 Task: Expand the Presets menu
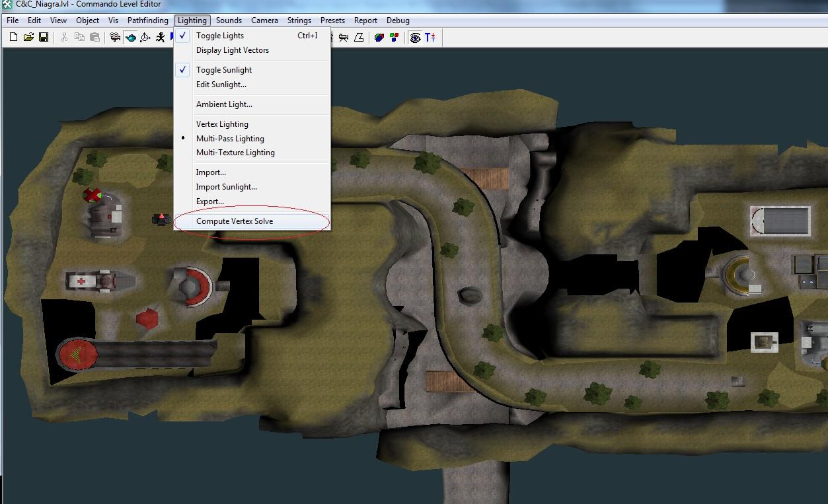pos(332,20)
